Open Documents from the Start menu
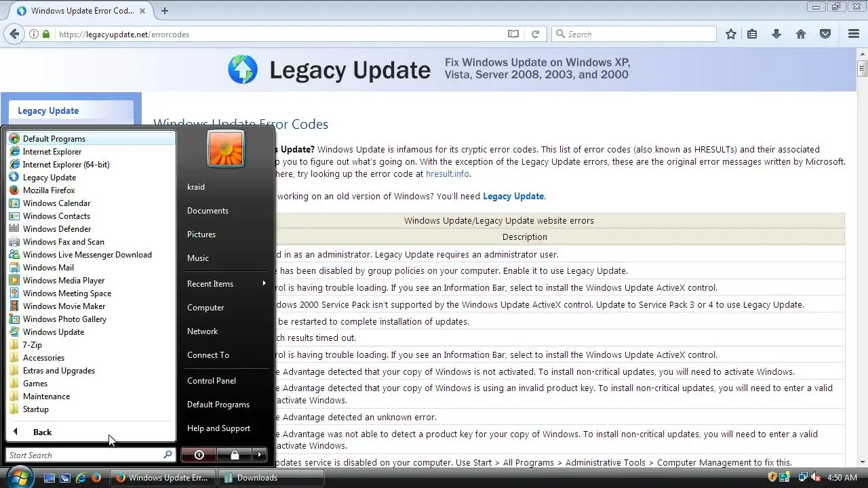868x488 pixels. (225, 210)
